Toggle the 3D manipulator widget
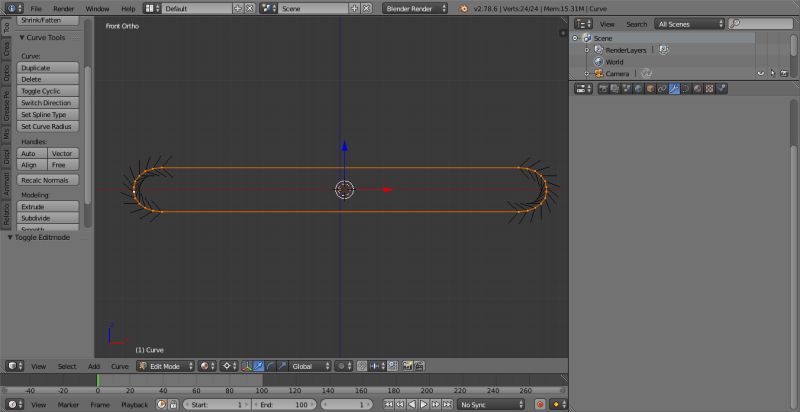Image resolution: width=800 pixels, height=412 pixels. 246,366
